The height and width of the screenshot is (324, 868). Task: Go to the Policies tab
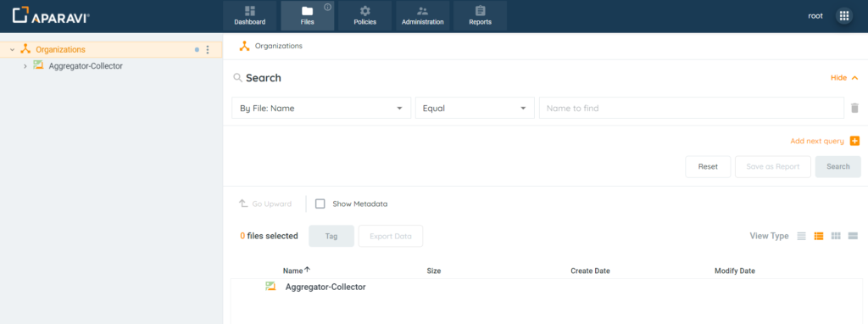click(x=364, y=16)
